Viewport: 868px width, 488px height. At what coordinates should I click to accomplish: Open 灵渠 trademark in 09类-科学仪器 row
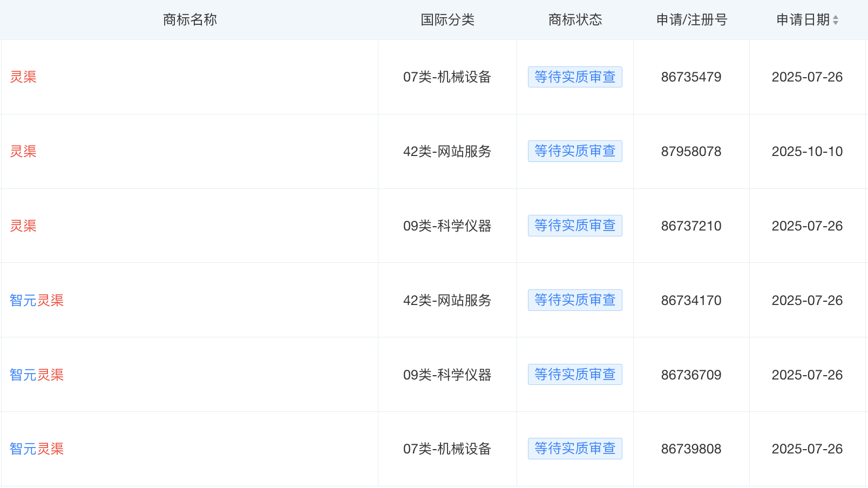coord(23,226)
